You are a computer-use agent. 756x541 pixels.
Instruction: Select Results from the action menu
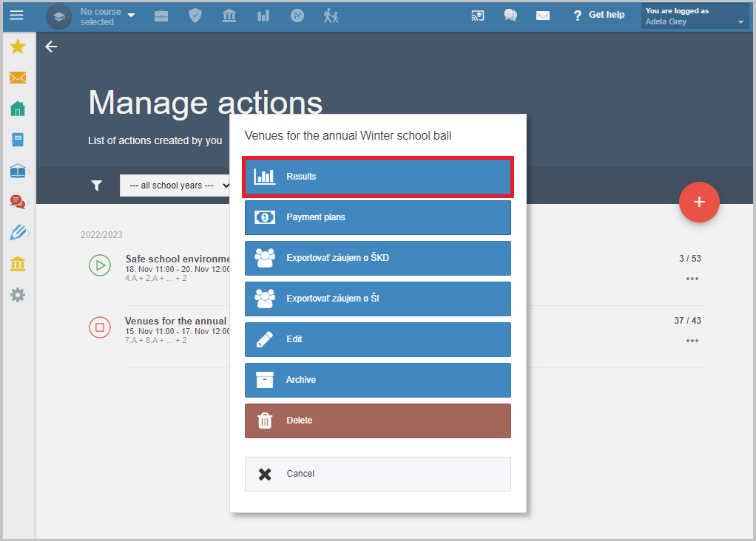(377, 177)
